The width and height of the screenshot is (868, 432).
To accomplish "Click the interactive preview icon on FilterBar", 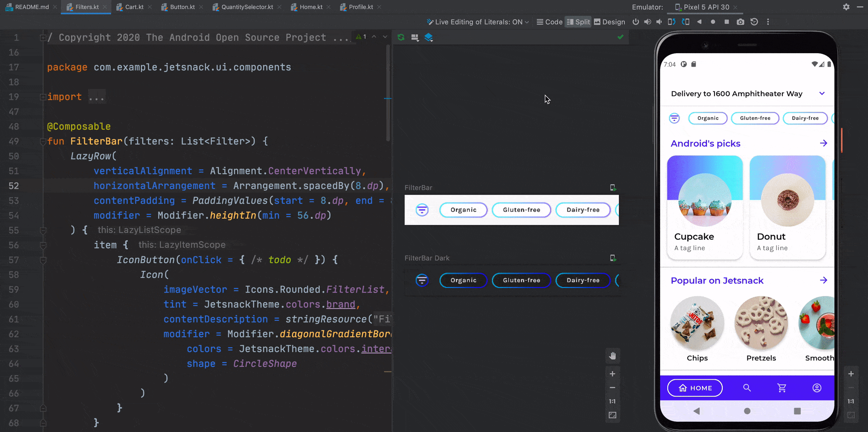I will click(613, 187).
